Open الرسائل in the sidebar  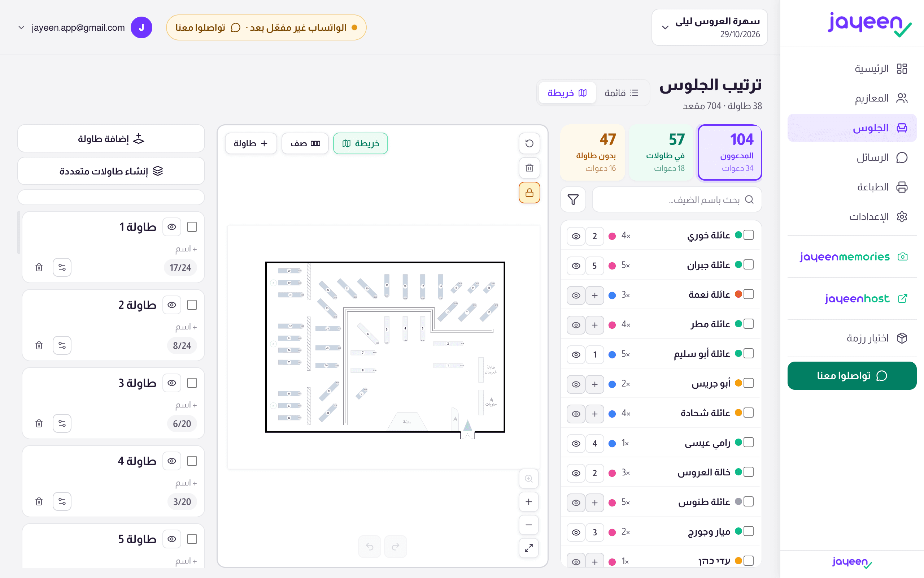coord(852,158)
